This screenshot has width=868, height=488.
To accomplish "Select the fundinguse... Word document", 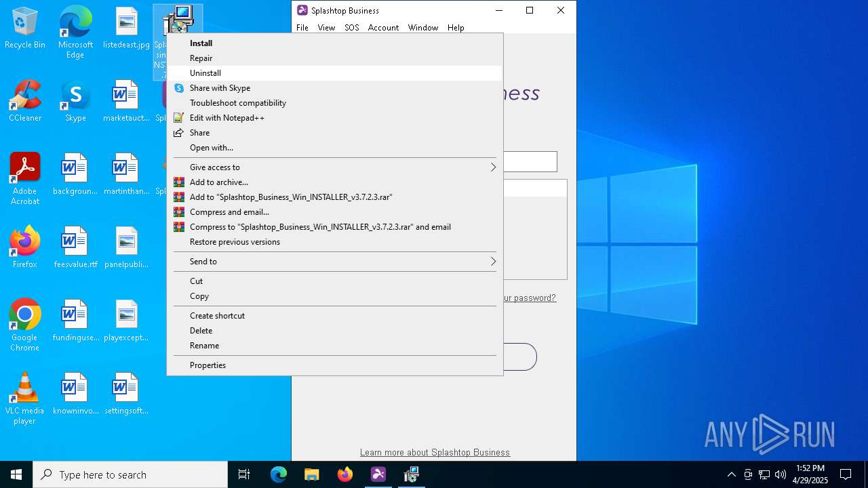I will click(75, 321).
